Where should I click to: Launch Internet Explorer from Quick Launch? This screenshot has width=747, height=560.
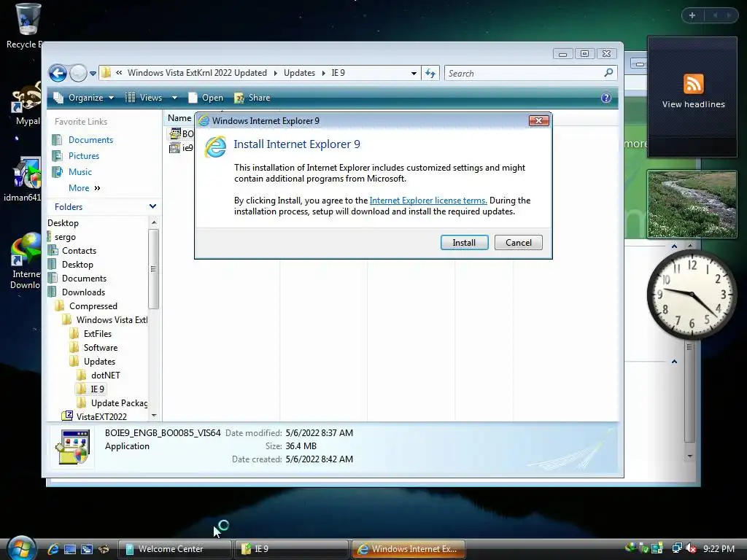(53, 549)
